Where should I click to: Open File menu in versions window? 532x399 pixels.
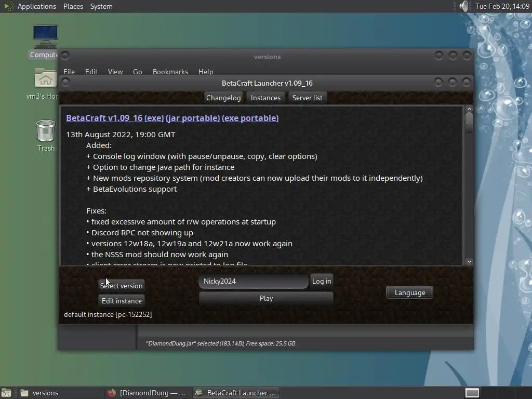(x=69, y=72)
